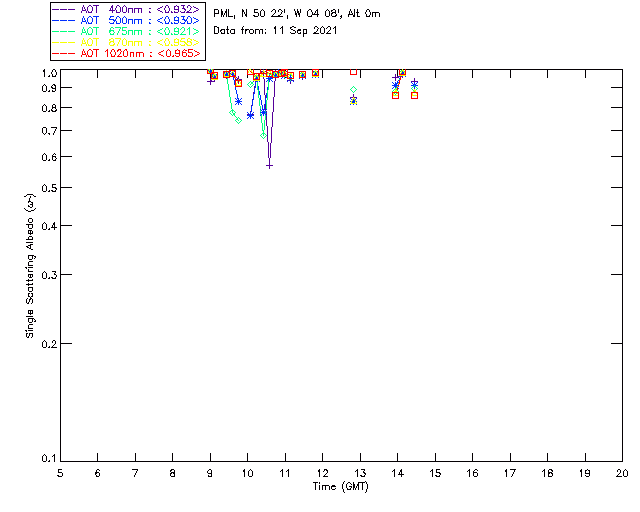This screenshot has height=512, width=640.
Task: Click the lowest purple plus marker near 0.57
Action: click(269, 166)
